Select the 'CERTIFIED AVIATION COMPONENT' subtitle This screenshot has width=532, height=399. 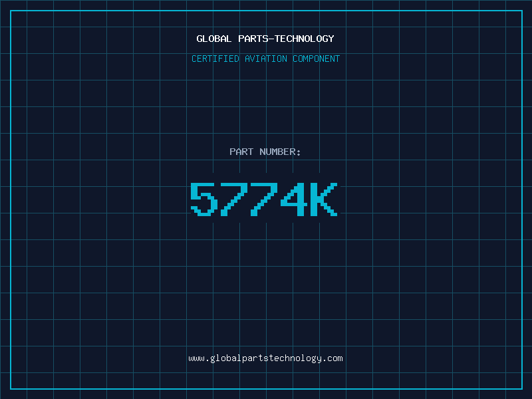tap(265, 59)
